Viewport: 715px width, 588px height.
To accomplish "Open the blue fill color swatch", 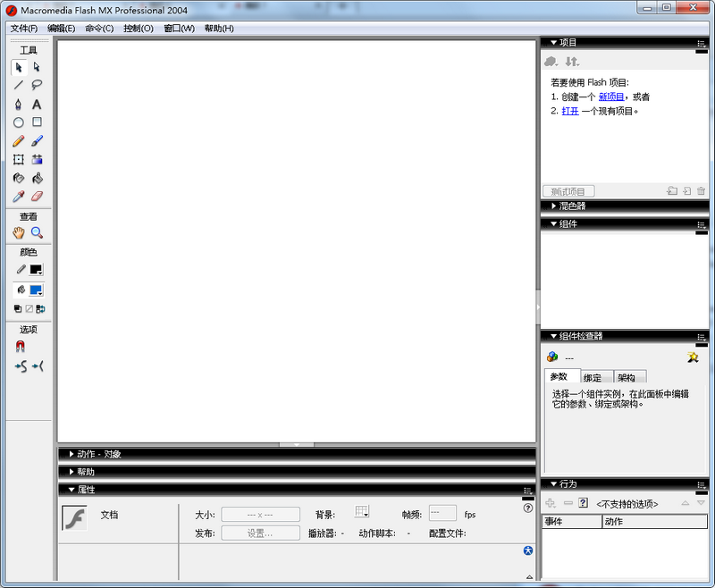I will 36,290.
